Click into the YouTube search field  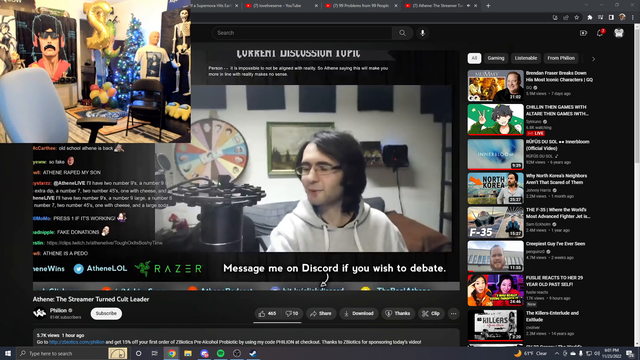click(302, 33)
